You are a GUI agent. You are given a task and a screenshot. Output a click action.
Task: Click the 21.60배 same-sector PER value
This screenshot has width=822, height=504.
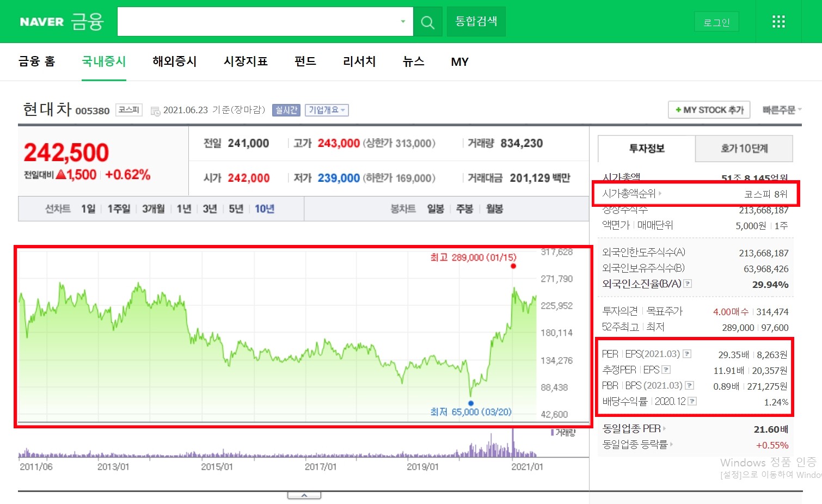click(771, 429)
